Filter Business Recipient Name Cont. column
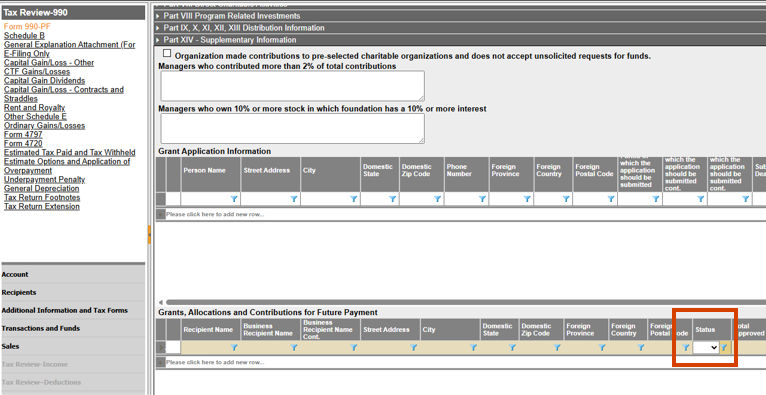 click(354, 348)
